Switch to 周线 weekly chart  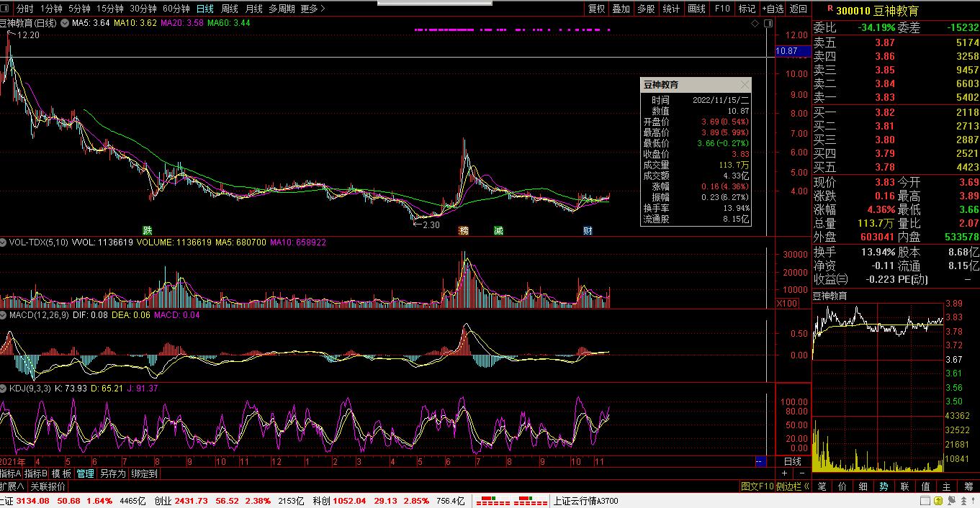(229, 9)
